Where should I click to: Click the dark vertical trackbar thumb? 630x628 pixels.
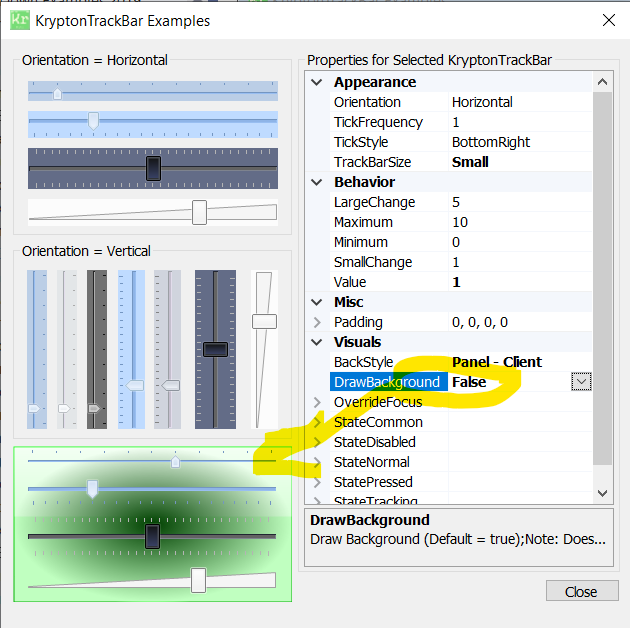(215, 349)
